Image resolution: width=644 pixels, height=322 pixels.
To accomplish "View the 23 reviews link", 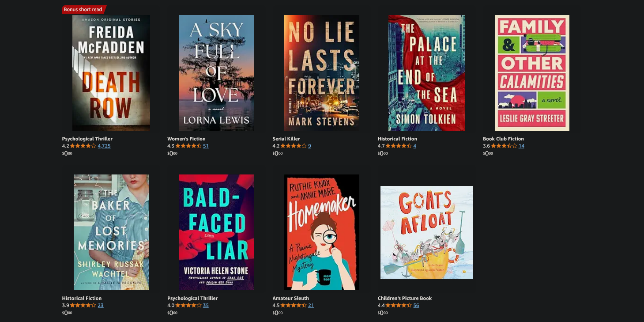I will pos(101,305).
